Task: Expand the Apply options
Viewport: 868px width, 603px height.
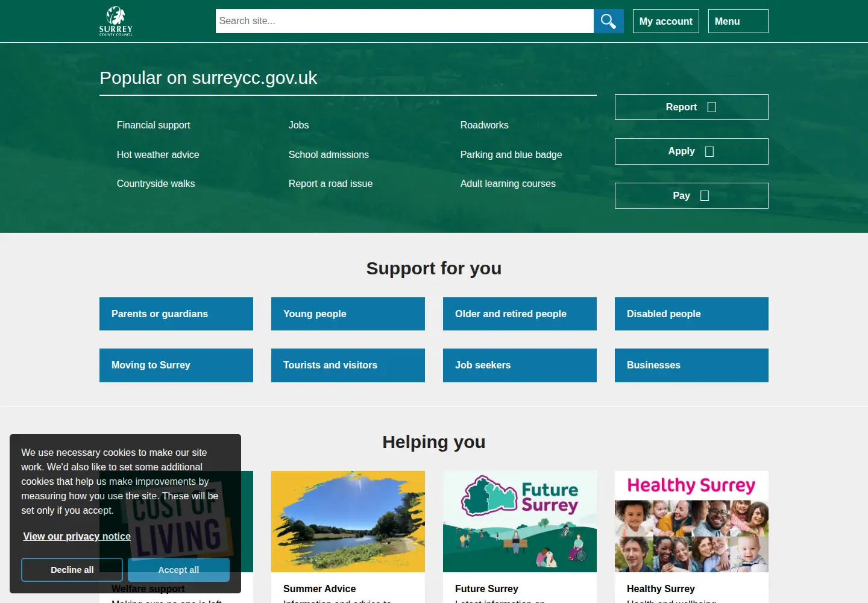Action: 691,151
